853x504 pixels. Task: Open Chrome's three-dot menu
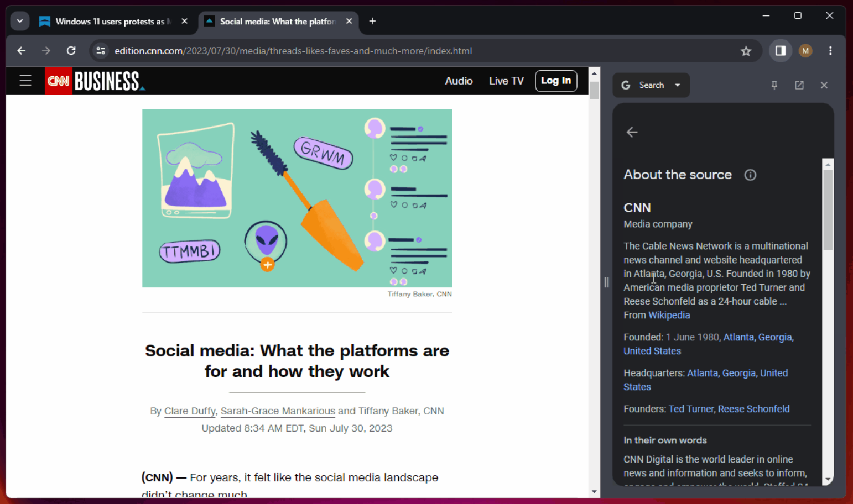[x=830, y=51]
